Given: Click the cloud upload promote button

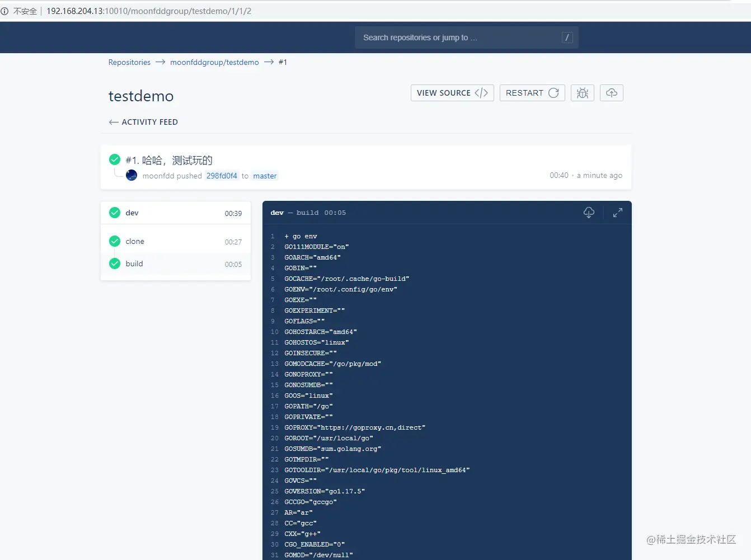Looking at the screenshot, I should (611, 93).
